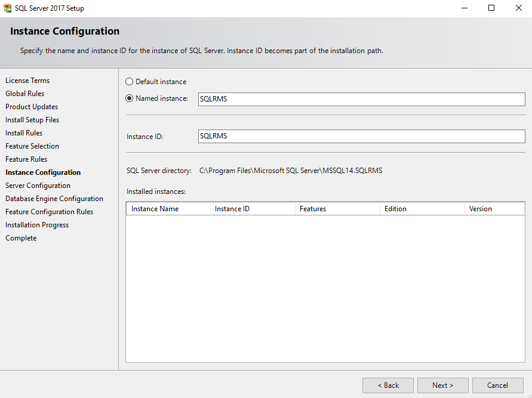532x398 pixels.
Task: Click the SQL Server directory label
Action: coord(159,171)
